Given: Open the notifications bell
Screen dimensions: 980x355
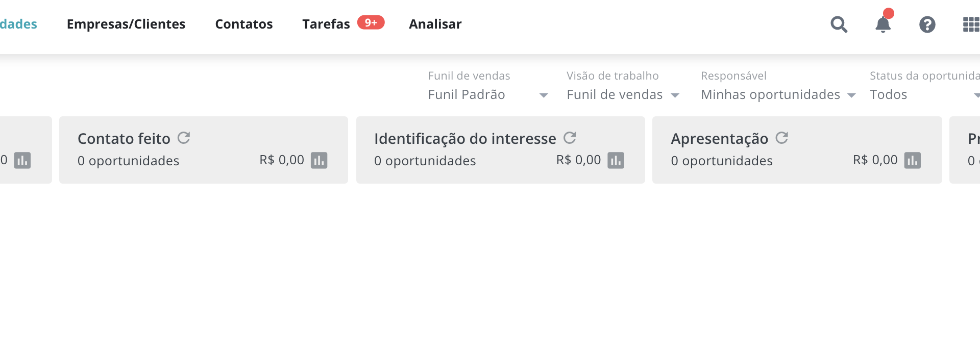Looking at the screenshot, I should point(883,24).
